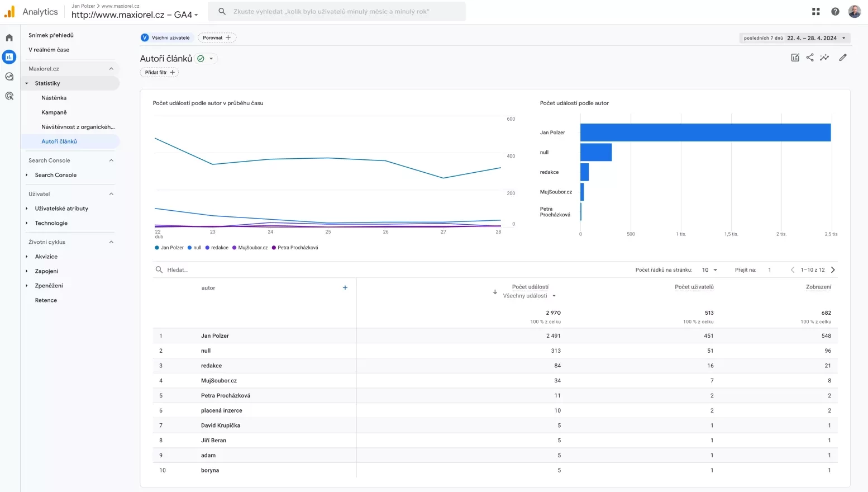Open the date range dropdown 22. 4. – 28. 4. 2024
This screenshot has height=492, width=868.
(795, 38)
